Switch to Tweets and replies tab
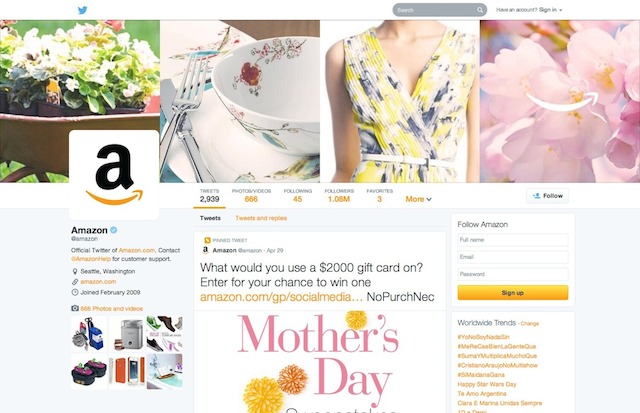This screenshot has height=413, width=640. (261, 218)
